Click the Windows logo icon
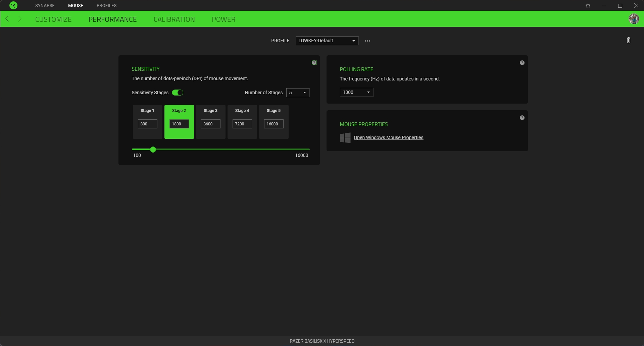The width and height of the screenshot is (644, 346). [345, 138]
